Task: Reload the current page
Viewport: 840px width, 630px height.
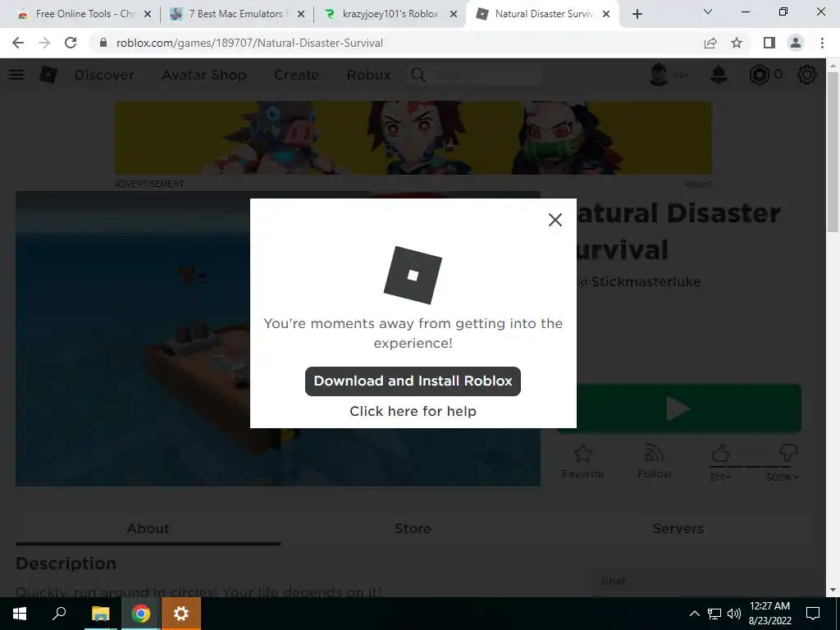Action: [x=71, y=43]
